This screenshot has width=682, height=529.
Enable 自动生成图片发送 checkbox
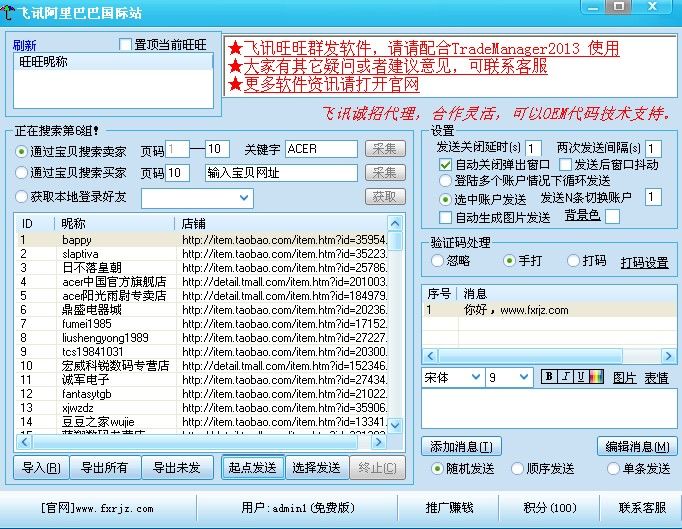[x=446, y=216]
